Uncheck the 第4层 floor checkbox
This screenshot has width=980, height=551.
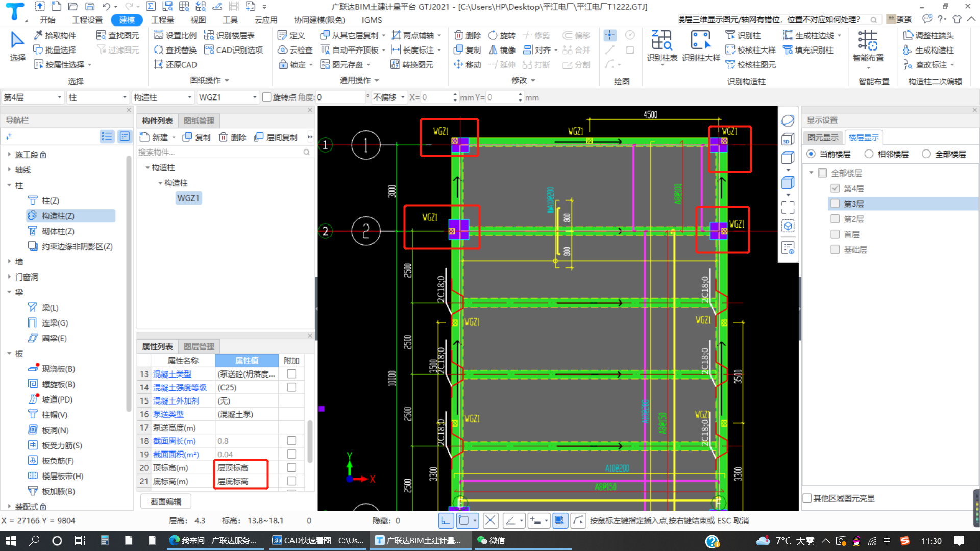[x=835, y=188]
